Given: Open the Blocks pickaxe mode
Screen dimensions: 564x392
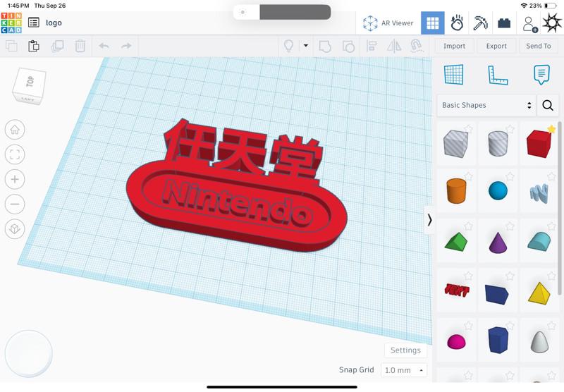Looking at the screenshot, I should click(x=480, y=23).
